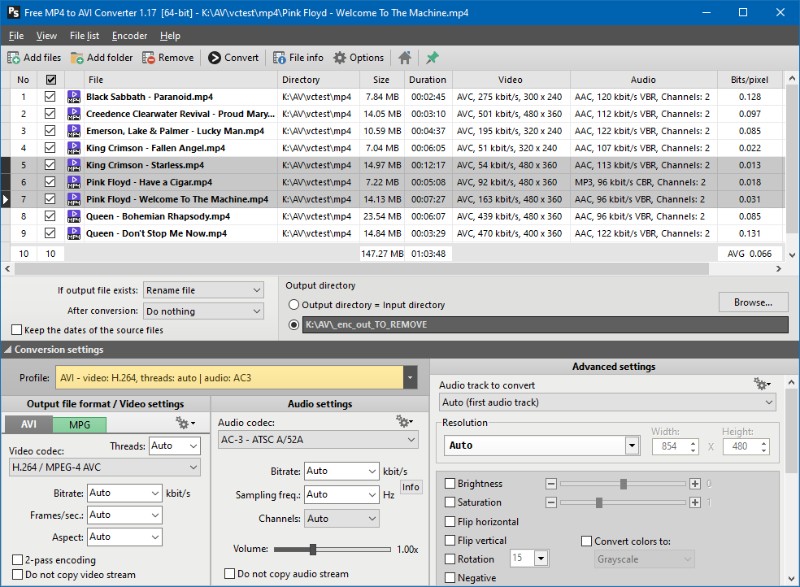Click the green pin icon in toolbar
Screen dimensions: 800x587
[x=433, y=58]
